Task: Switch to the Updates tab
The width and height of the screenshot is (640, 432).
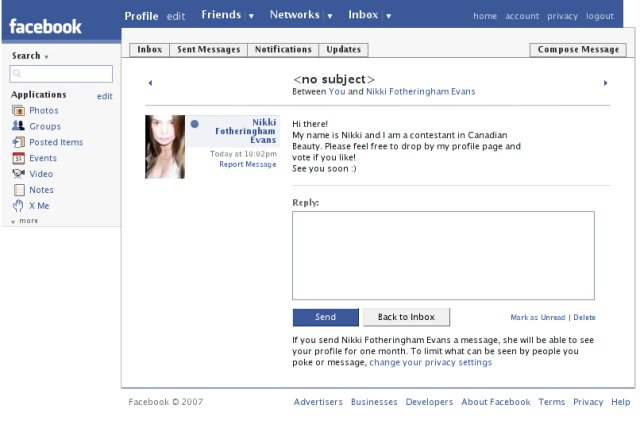Action: (x=343, y=50)
